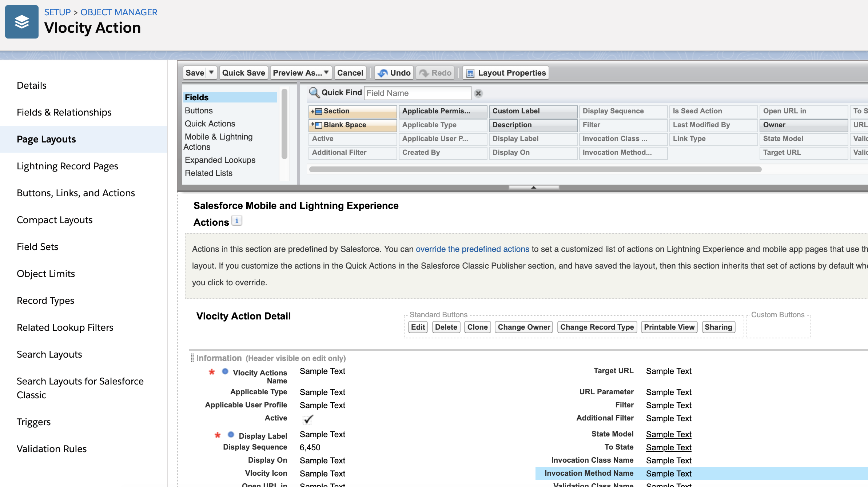The width and height of the screenshot is (868, 487).
Task: Click the Undo arrow icon
Action: click(x=382, y=73)
